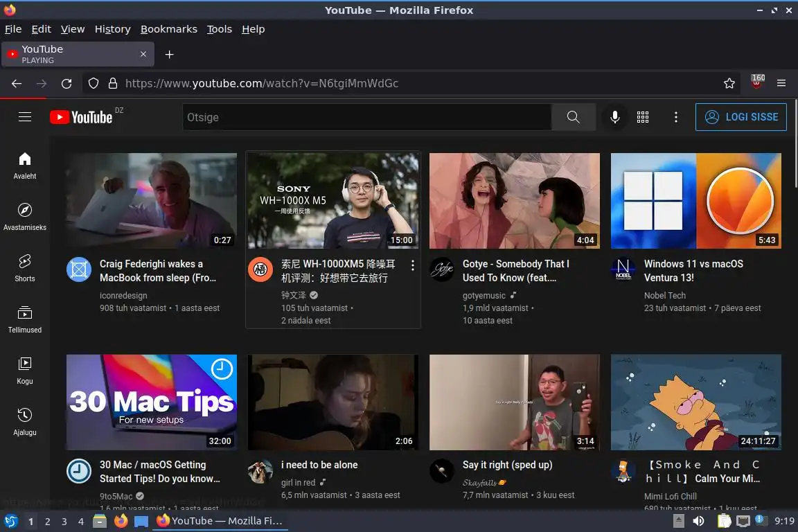The width and height of the screenshot is (798, 532).
Task: Open the Bookmarks menu
Action: [169, 29]
